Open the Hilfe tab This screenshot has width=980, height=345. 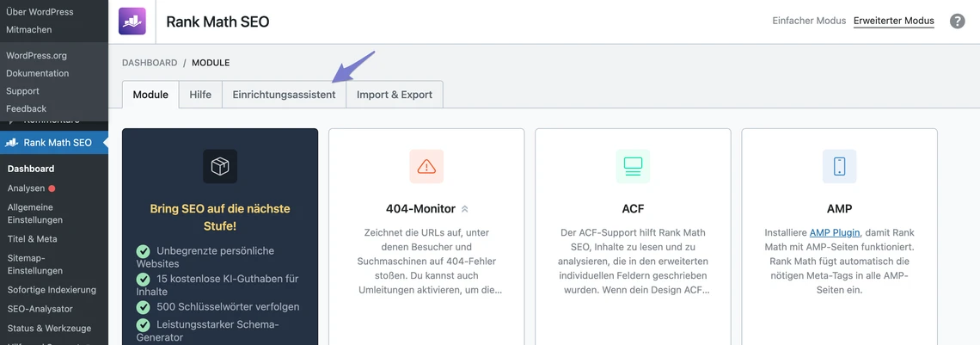click(200, 95)
